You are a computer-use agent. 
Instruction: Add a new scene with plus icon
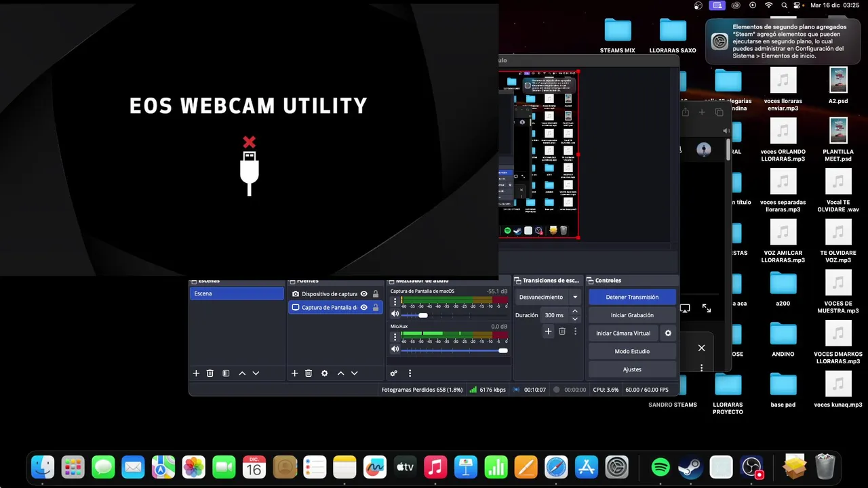point(196,373)
